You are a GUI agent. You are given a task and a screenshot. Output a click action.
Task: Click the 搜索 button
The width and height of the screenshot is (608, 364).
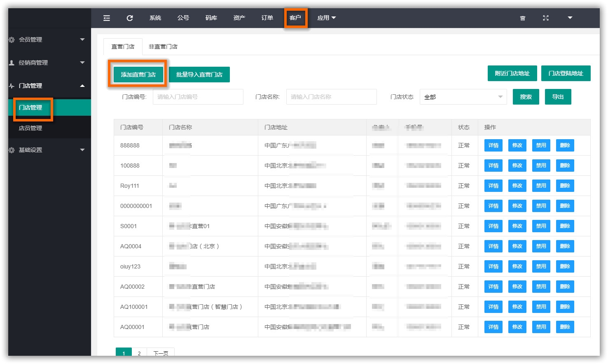[526, 97]
